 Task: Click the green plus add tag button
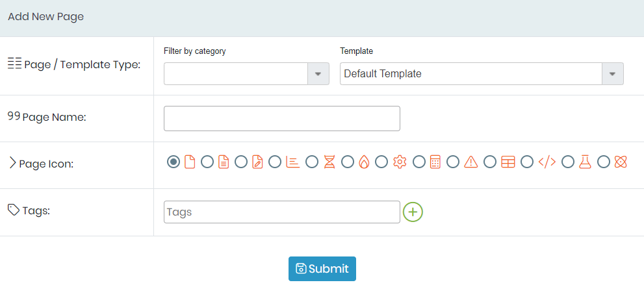[413, 212]
